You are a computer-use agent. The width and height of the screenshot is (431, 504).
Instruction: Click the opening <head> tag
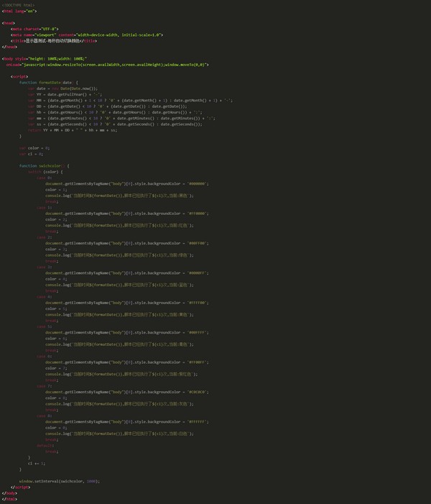point(9,23)
